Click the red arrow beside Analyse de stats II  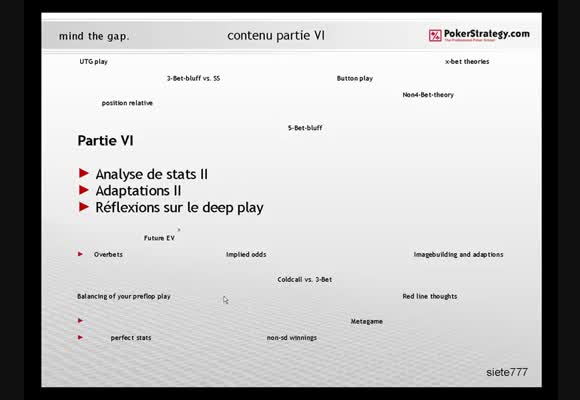tap(84, 173)
